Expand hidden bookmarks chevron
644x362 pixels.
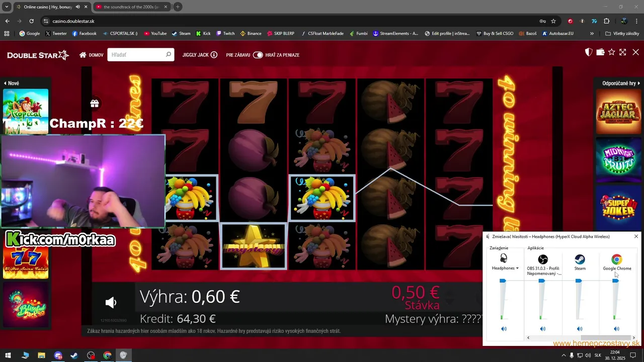tap(592, 34)
